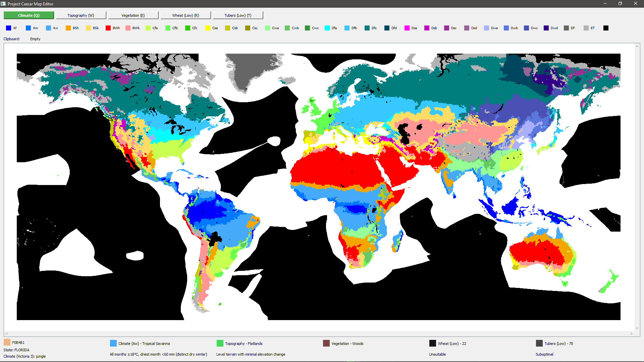Select the Cwc forest green swatch
The height and width of the screenshot is (362, 644).
tap(308, 28)
